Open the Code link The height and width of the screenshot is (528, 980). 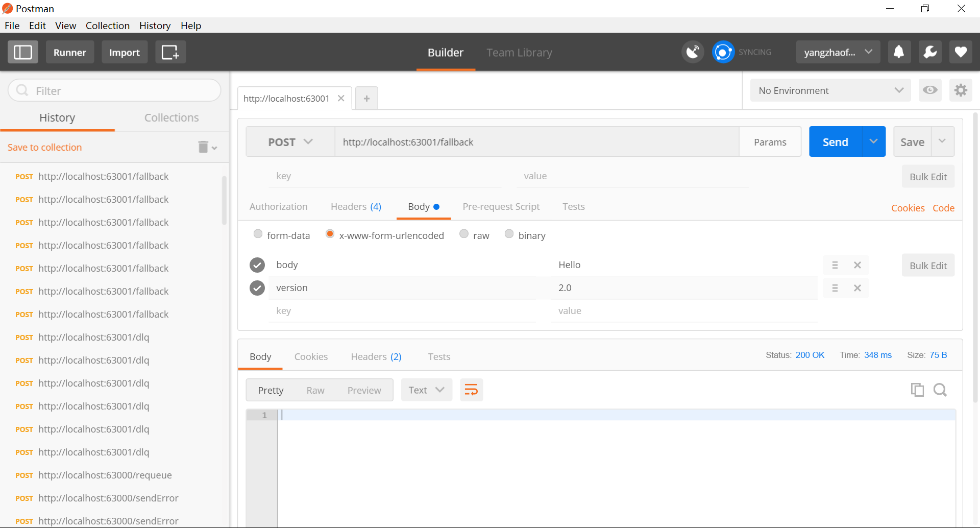tap(943, 208)
